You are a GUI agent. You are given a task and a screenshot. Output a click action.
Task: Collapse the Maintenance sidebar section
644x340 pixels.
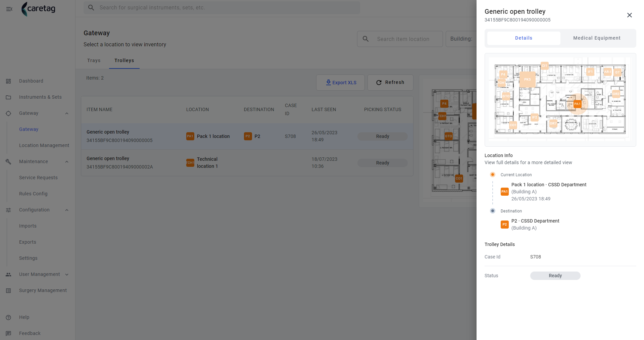(x=67, y=162)
